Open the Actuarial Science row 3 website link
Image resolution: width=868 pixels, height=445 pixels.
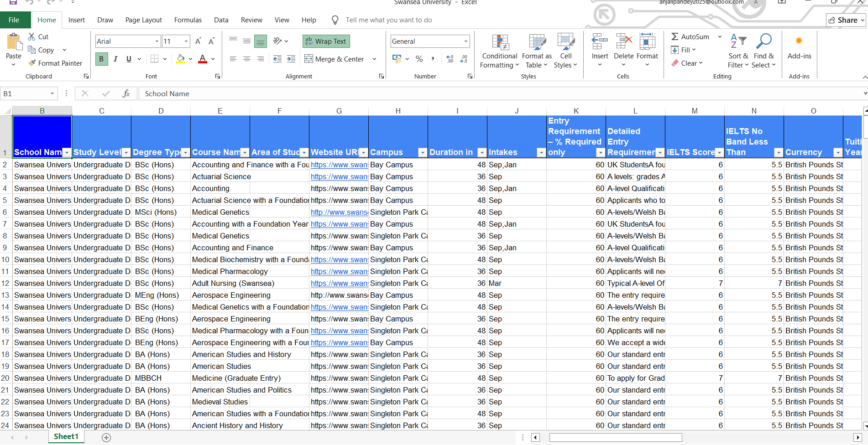tap(339, 176)
